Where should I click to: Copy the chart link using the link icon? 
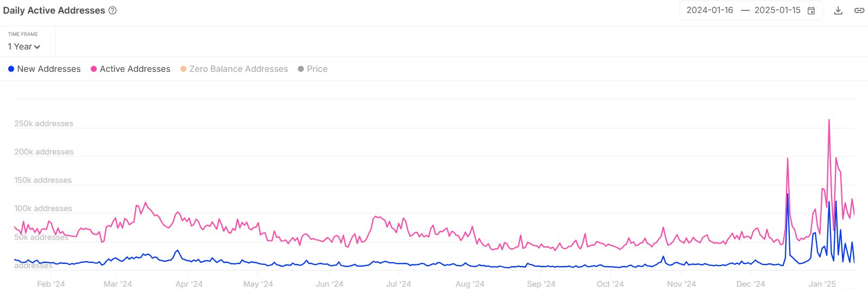click(859, 10)
